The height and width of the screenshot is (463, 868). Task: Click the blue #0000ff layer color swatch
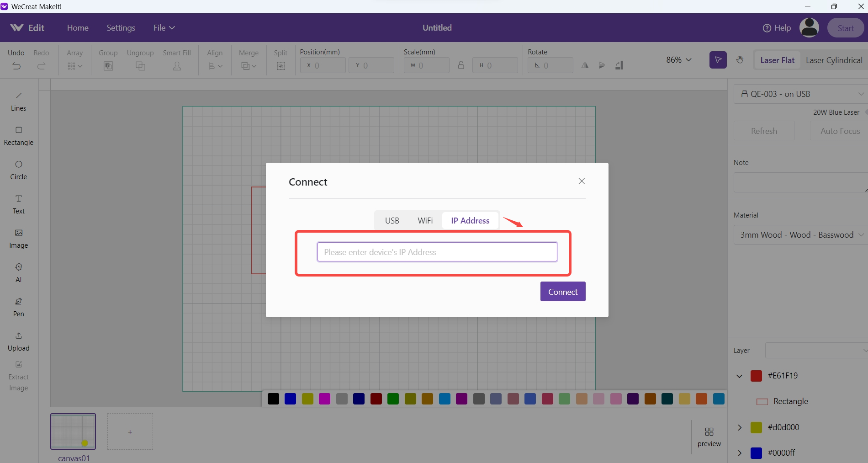(757, 453)
